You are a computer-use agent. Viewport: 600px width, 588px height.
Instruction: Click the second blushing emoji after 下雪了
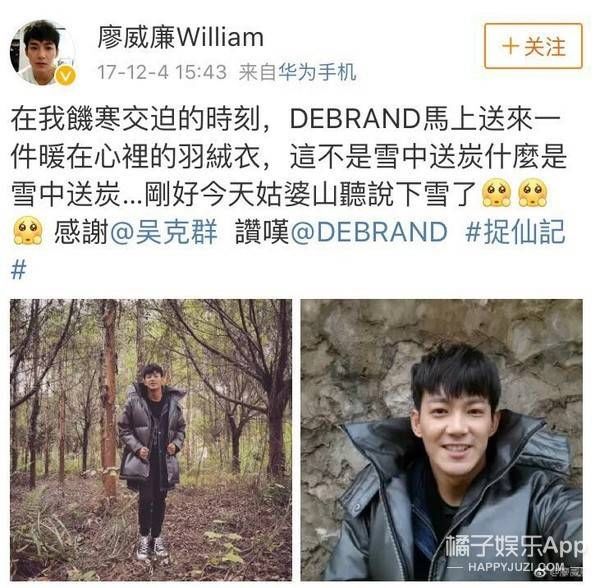532,192
